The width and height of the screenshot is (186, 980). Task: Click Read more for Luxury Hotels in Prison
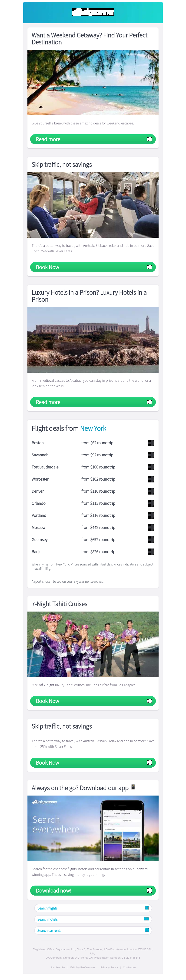(93, 402)
